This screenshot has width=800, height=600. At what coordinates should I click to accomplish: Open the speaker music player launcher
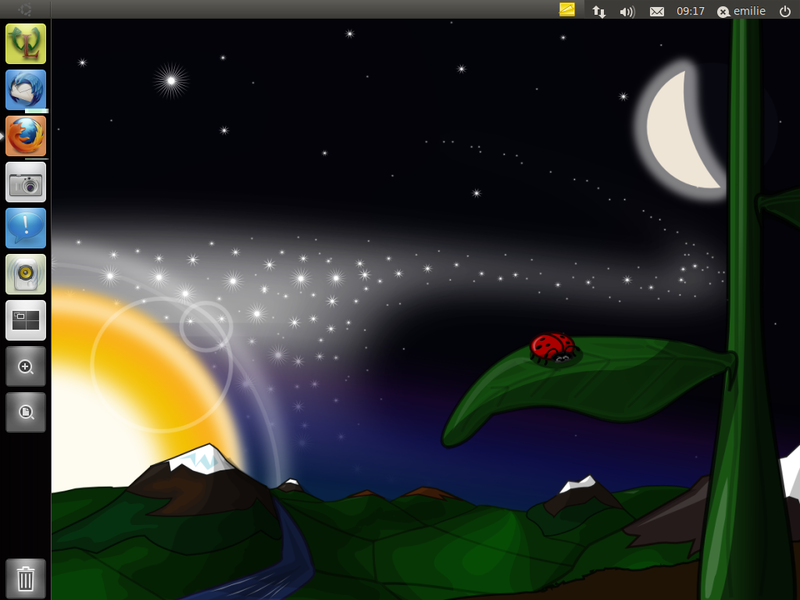pos(26,274)
